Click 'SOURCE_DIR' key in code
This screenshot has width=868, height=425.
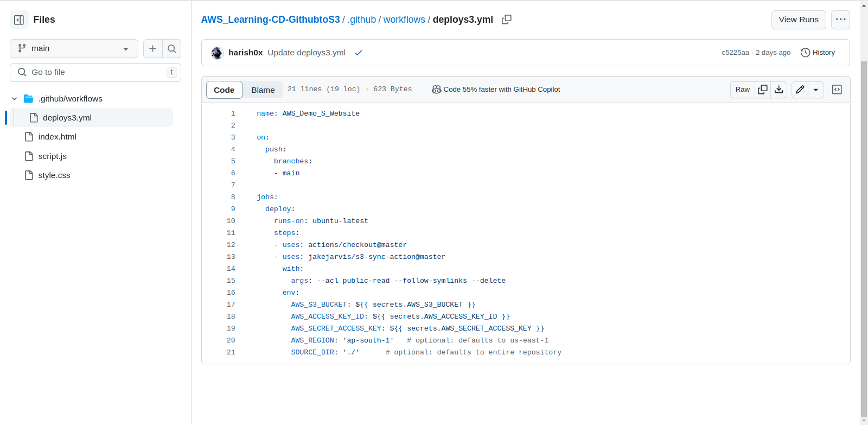point(312,352)
